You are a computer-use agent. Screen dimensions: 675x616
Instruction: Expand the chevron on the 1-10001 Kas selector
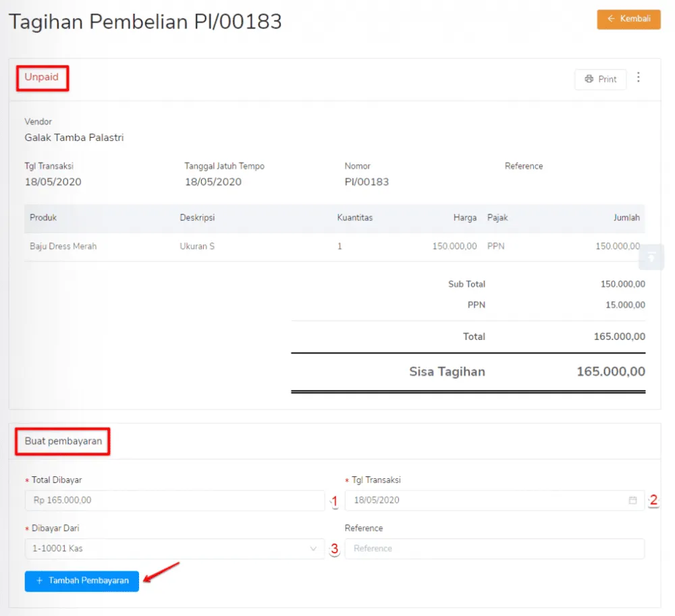click(x=315, y=549)
